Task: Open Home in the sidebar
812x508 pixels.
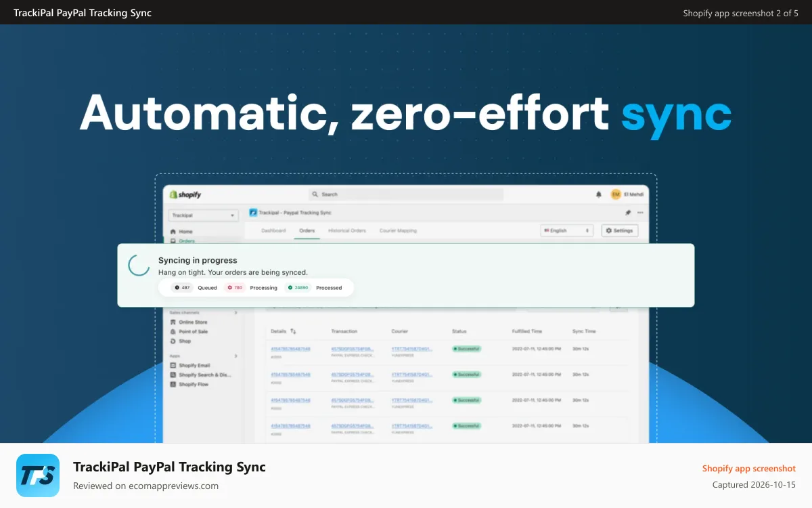Action: click(185, 232)
